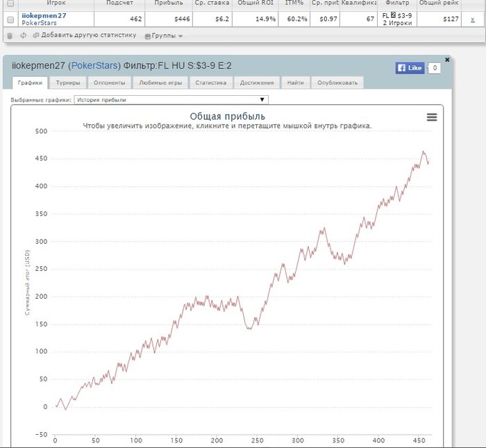Viewport: 486px width, 448px height.
Task: Click the refresh icon under the table
Action: coord(23,35)
